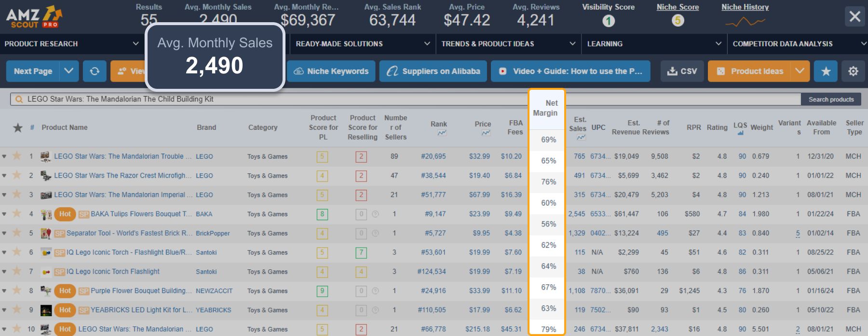Favorite row 5 Separator Tool with star
Screen dimensions: 868x336
point(17,232)
